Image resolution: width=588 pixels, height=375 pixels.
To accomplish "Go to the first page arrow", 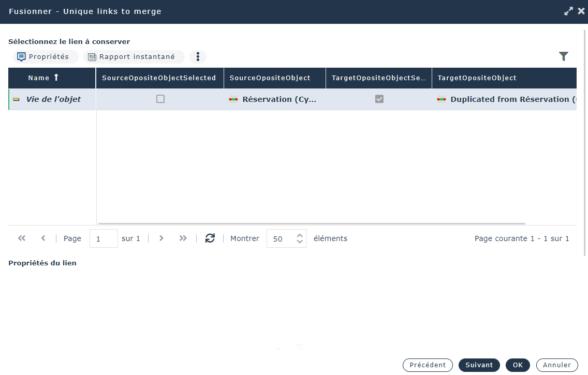I will tap(22, 238).
